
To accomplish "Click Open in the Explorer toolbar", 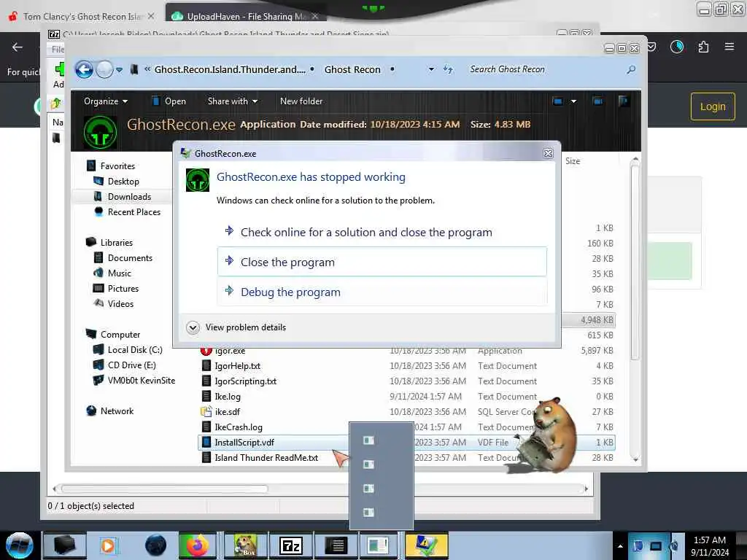I will coord(169,101).
